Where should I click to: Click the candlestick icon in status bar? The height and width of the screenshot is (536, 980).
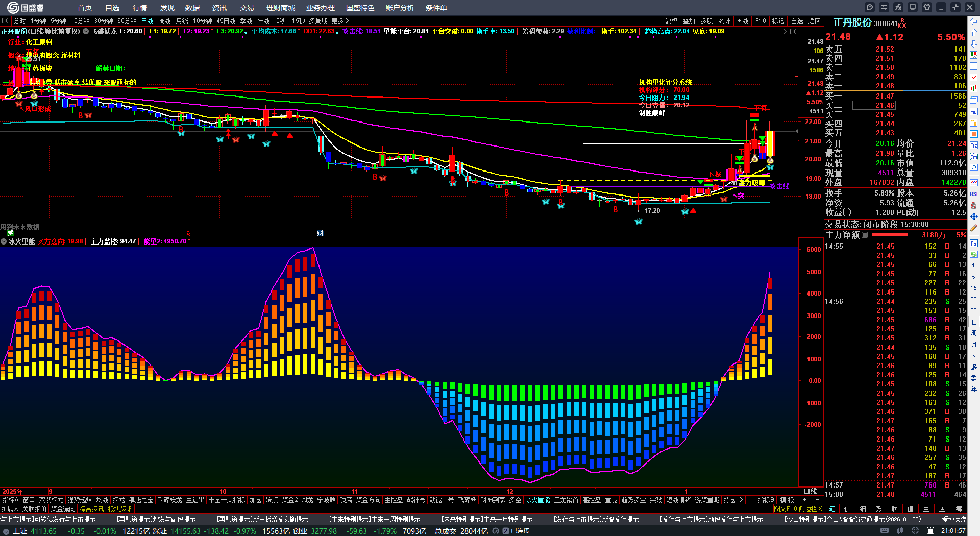[x=900, y=531]
